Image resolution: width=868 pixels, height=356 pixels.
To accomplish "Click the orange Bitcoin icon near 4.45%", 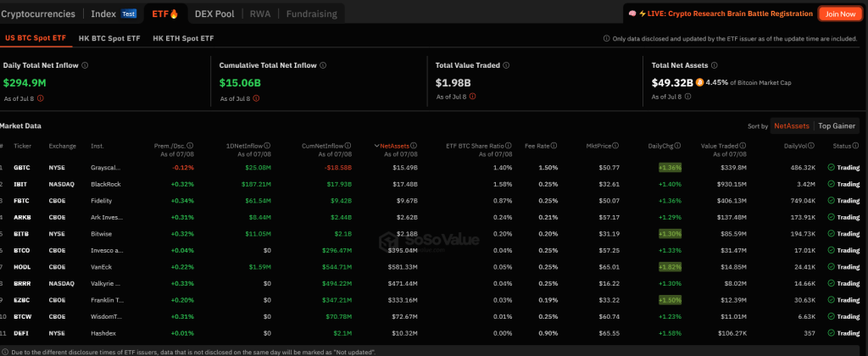I will (700, 82).
